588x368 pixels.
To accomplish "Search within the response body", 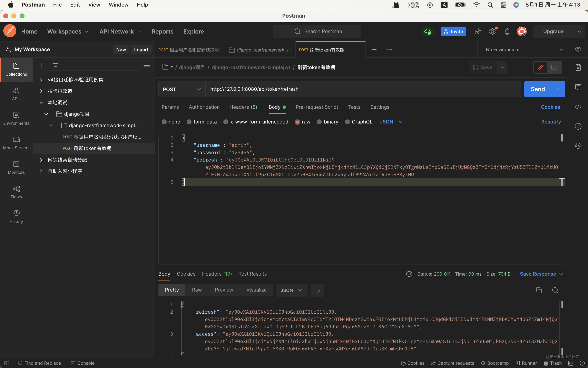I will click(555, 290).
